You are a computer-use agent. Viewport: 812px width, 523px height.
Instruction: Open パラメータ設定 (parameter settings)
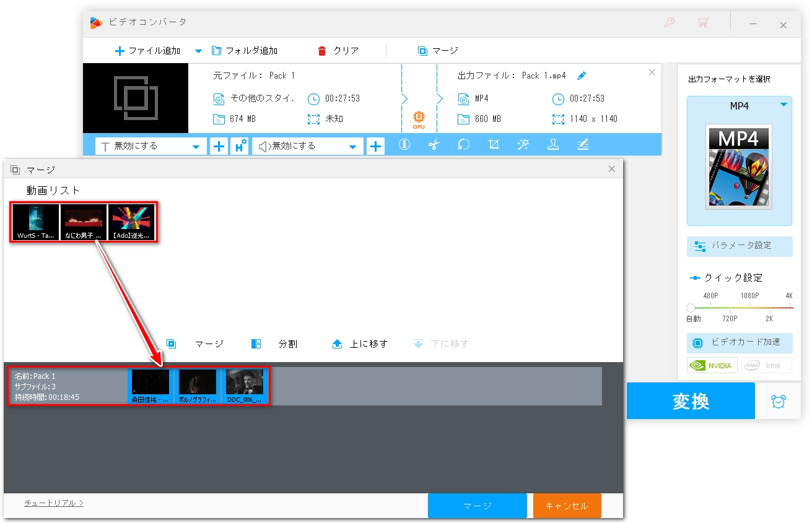tap(740, 246)
